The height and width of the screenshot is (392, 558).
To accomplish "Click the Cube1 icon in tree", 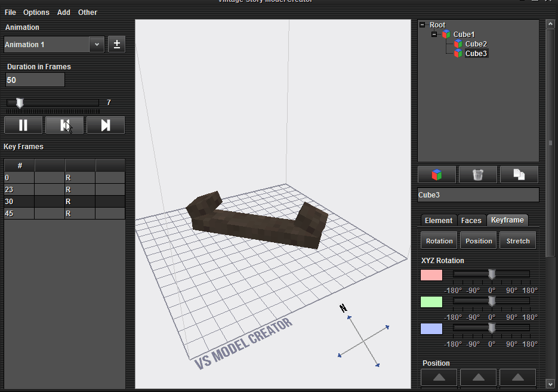I will pyautogui.click(x=446, y=35).
